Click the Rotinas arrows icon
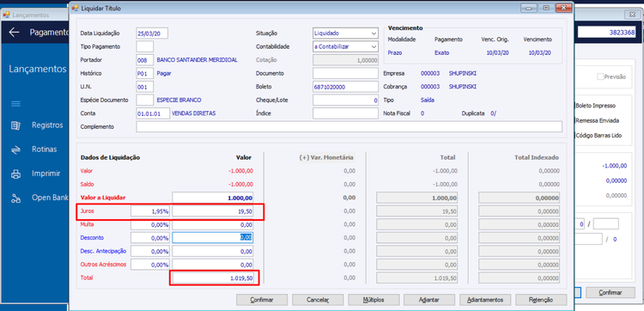 [x=15, y=149]
